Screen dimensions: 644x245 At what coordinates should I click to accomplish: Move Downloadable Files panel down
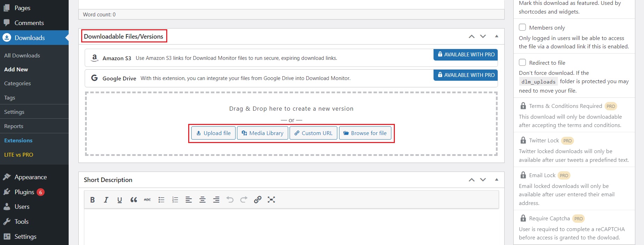483,36
